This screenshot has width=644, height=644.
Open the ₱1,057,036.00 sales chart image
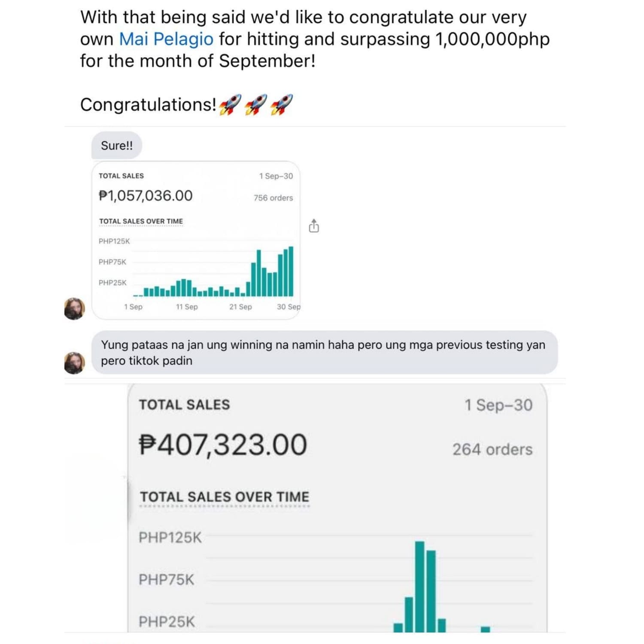tap(196, 240)
